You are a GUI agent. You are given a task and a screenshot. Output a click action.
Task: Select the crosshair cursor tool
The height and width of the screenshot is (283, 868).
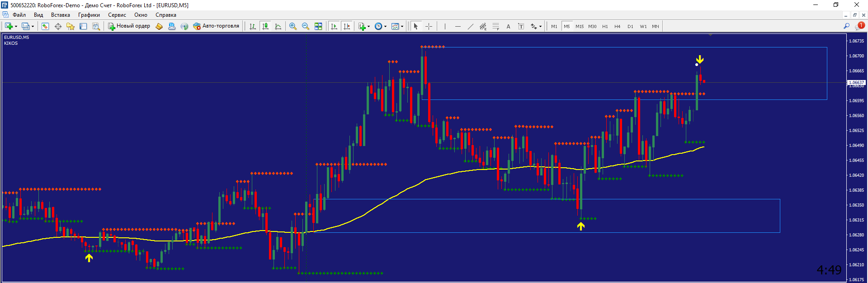[429, 26]
